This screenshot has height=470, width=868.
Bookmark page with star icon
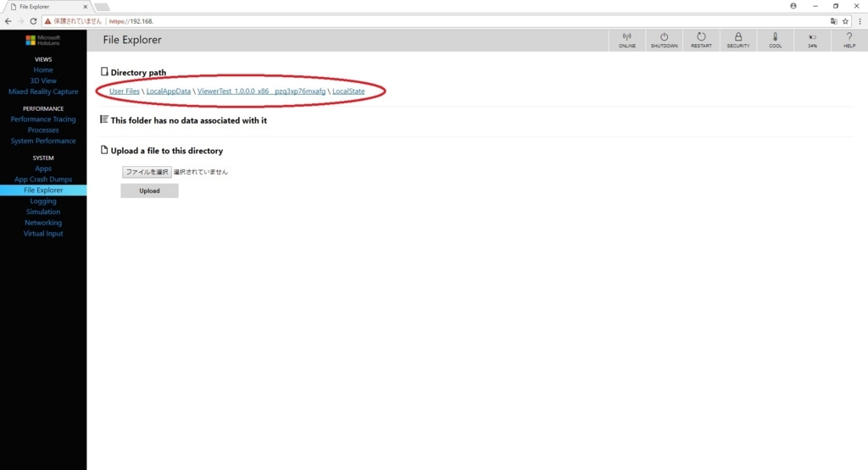coord(845,21)
